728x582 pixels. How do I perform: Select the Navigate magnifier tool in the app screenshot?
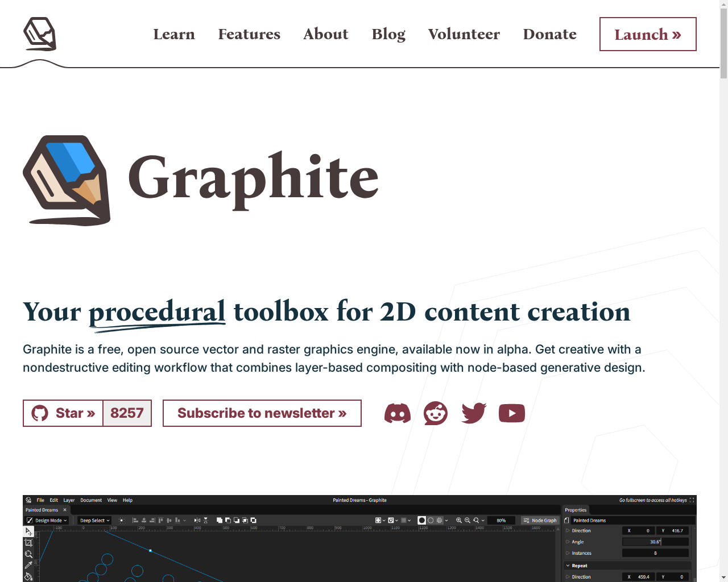coord(28,554)
